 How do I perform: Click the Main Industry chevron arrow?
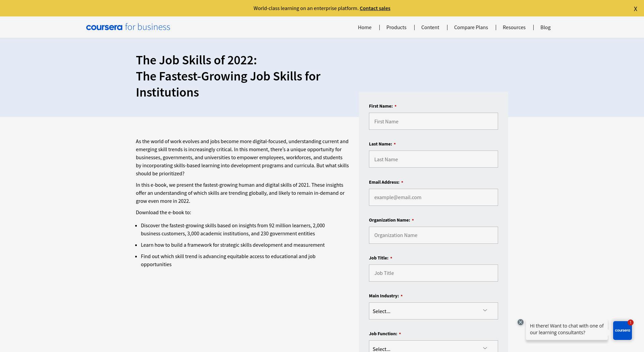tap(485, 310)
